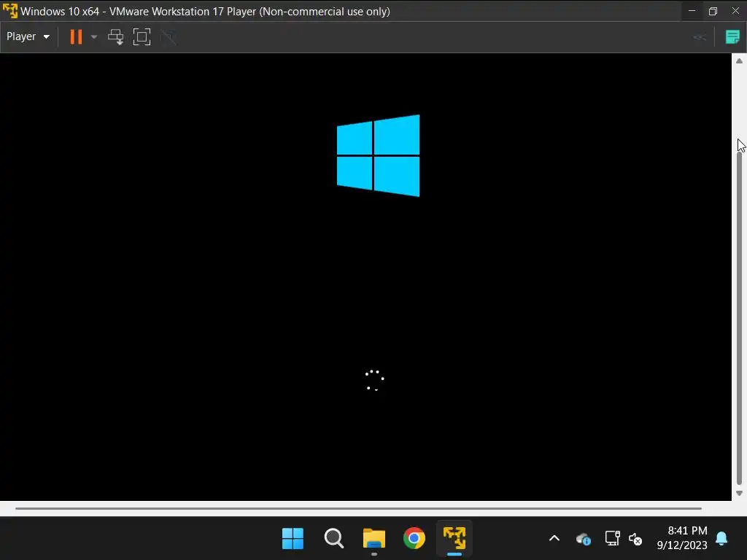Show hidden system tray icons chevron

pos(554,539)
